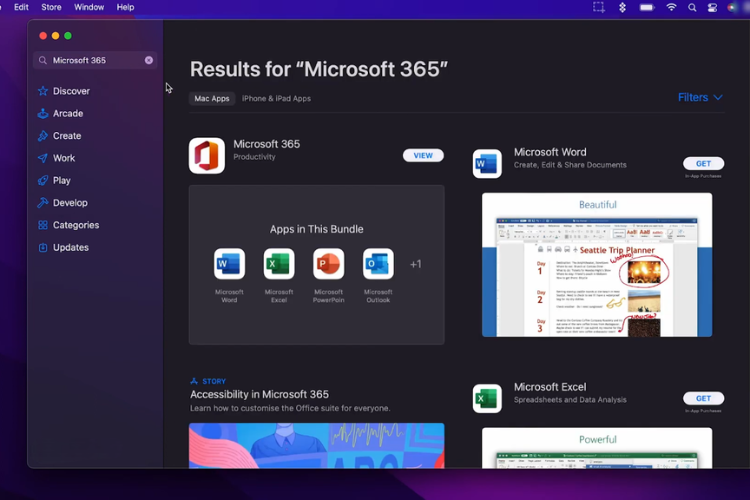Click the Create, Edit & Share Documents subtitle
Image resolution: width=750 pixels, height=500 pixels.
pyautogui.click(x=570, y=165)
